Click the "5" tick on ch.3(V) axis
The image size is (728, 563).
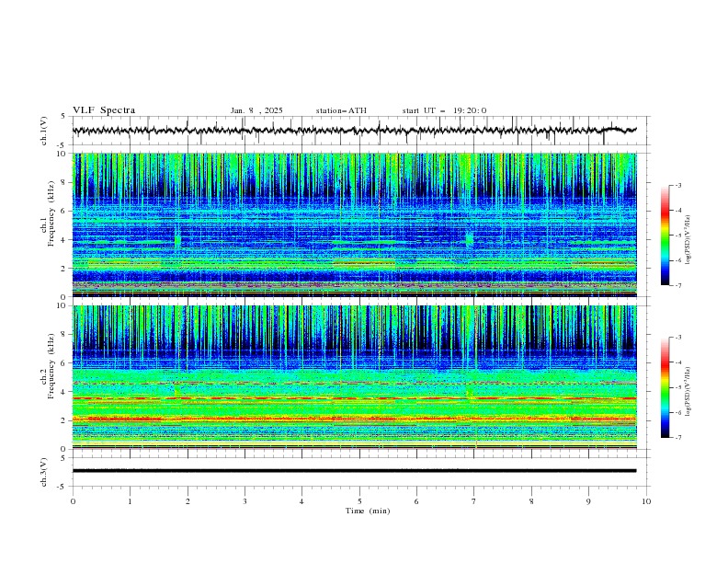[x=63, y=457]
